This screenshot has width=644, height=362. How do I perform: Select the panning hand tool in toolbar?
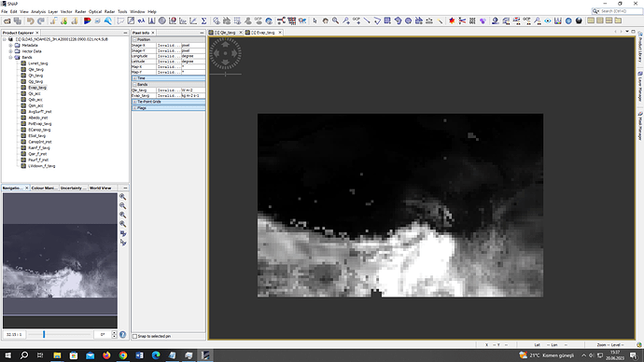point(326,21)
